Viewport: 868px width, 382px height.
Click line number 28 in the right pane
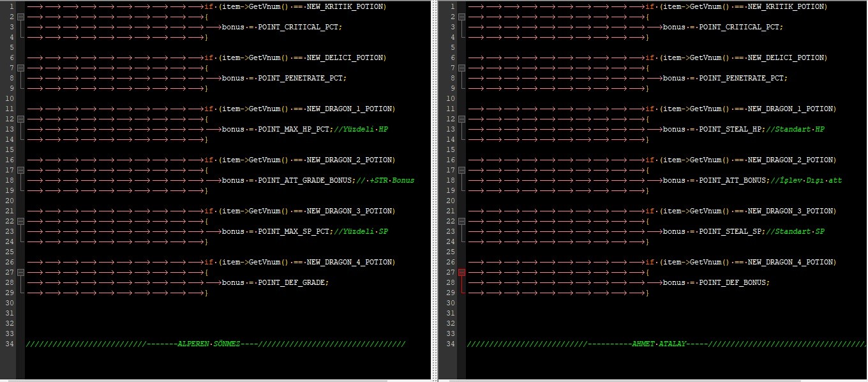tap(451, 282)
